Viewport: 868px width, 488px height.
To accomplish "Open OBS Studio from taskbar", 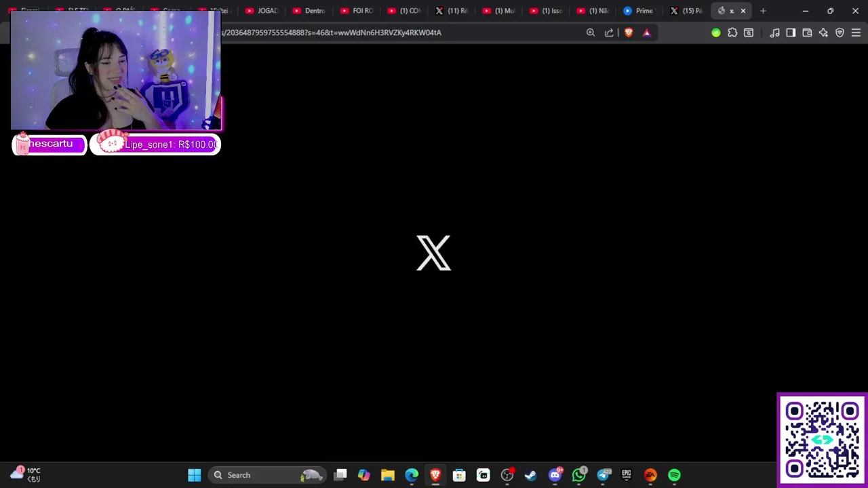I will pos(507,475).
